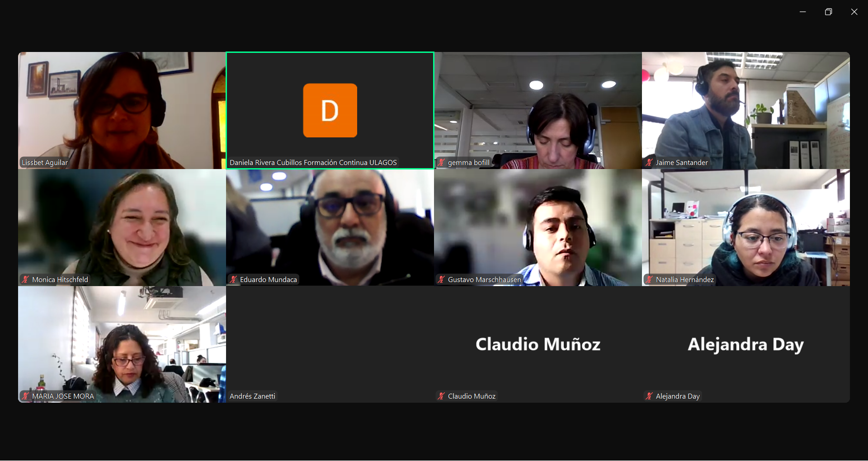This screenshot has width=868, height=461.
Task: Select Natalia Hernández's video tile
Action: pyautogui.click(x=746, y=227)
